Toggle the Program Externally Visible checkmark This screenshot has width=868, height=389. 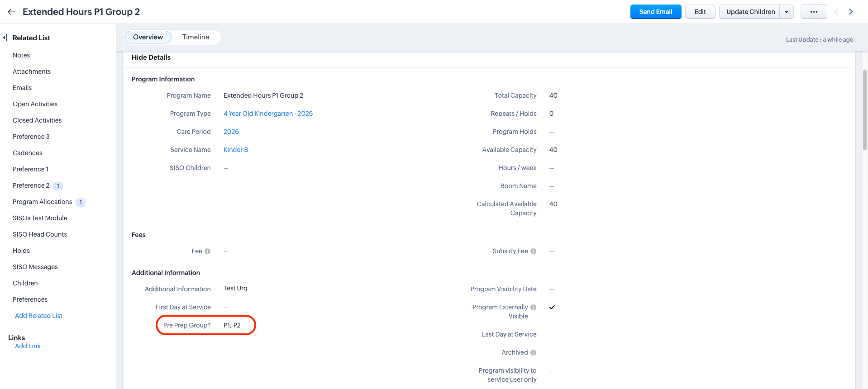pos(552,307)
